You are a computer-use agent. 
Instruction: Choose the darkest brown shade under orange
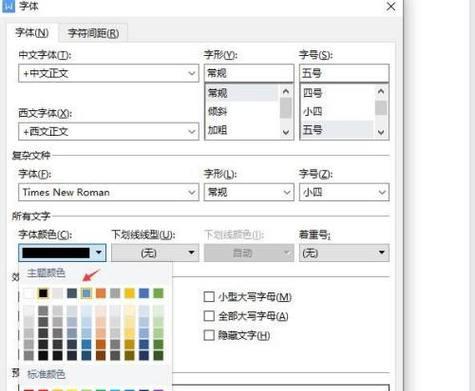pos(101,355)
